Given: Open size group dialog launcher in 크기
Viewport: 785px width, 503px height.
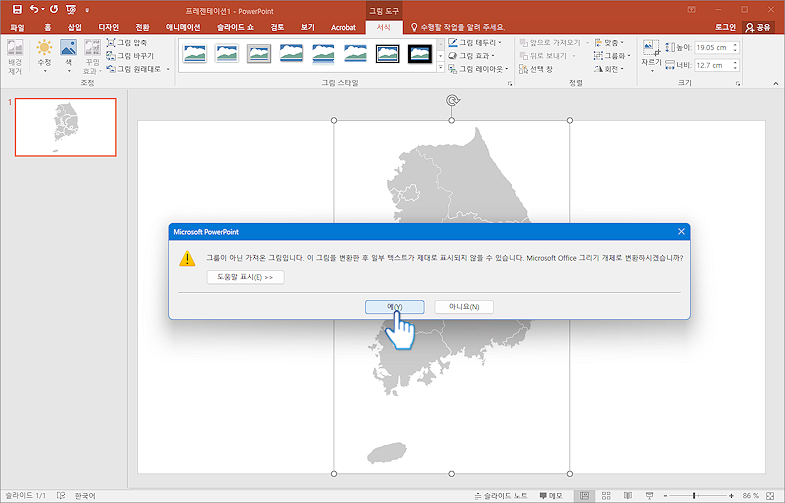Looking at the screenshot, I should [738, 84].
